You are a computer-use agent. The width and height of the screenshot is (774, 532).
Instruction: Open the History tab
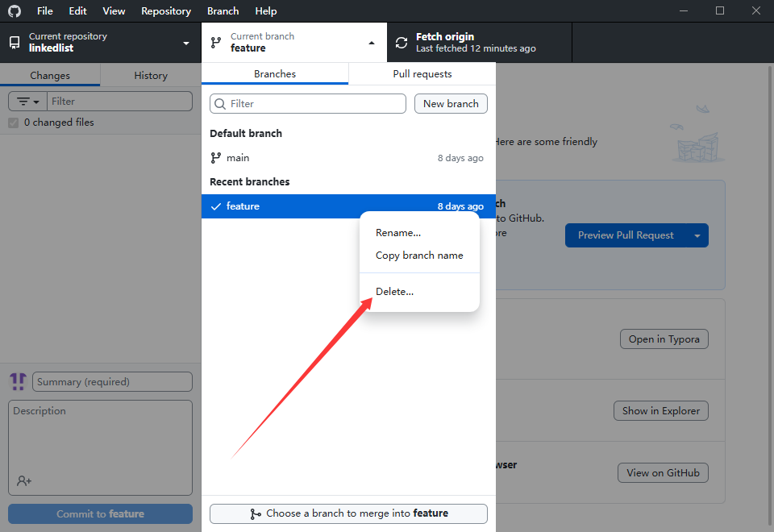pyautogui.click(x=151, y=76)
